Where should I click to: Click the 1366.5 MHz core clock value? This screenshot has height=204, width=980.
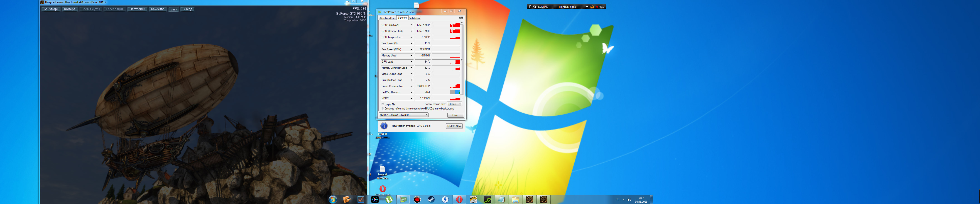click(x=423, y=25)
